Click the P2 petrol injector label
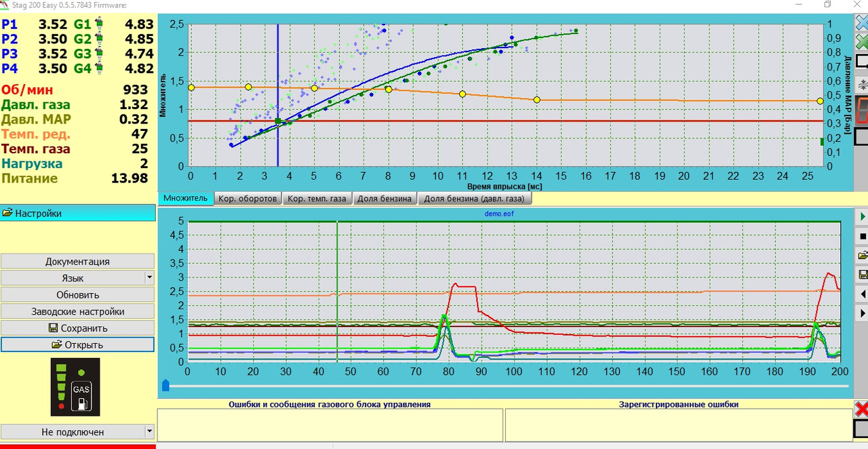 tap(10, 39)
